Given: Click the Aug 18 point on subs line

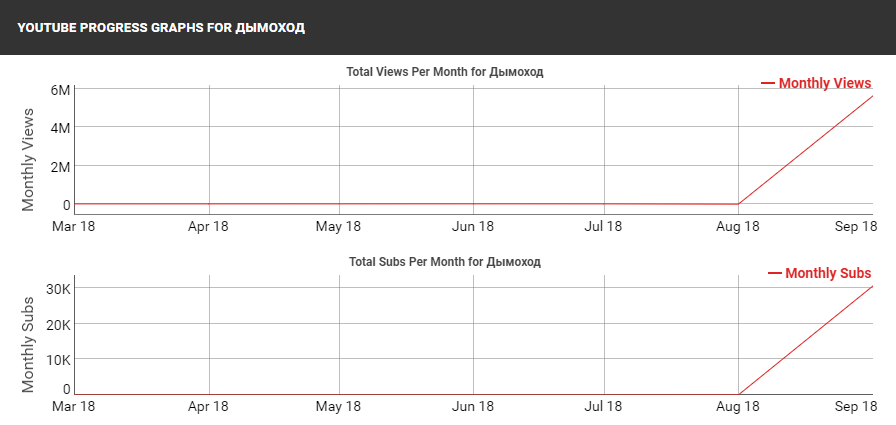Looking at the screenshot, I should tap(739, 394).
